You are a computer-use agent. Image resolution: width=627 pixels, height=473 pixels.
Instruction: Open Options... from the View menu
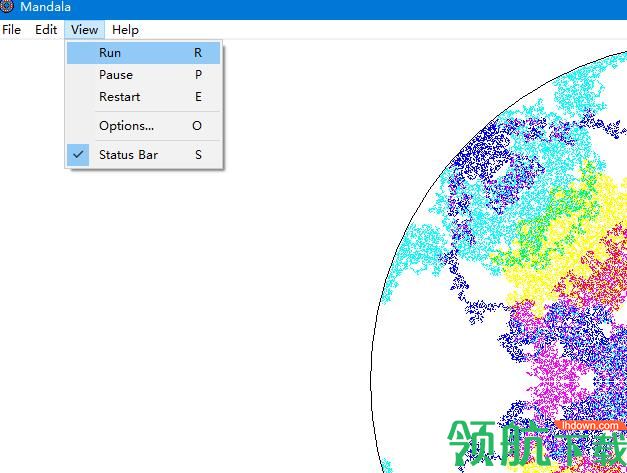click(144, 126)
